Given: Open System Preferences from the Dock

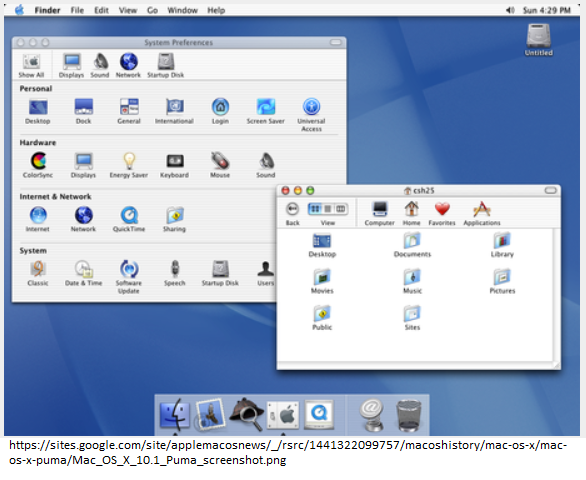Looking at the screenshot, I should (283, 415).
